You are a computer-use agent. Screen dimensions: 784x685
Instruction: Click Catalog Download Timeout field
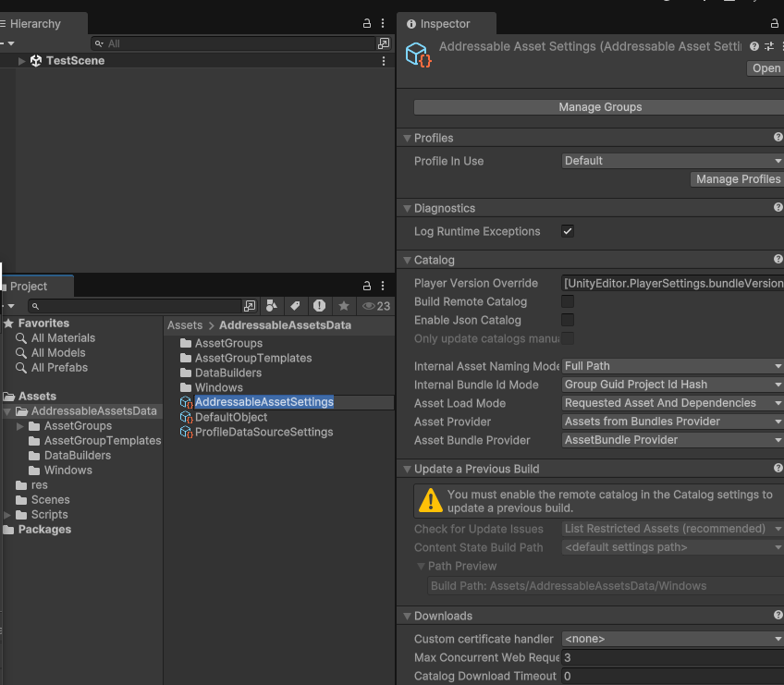[672, 676]
